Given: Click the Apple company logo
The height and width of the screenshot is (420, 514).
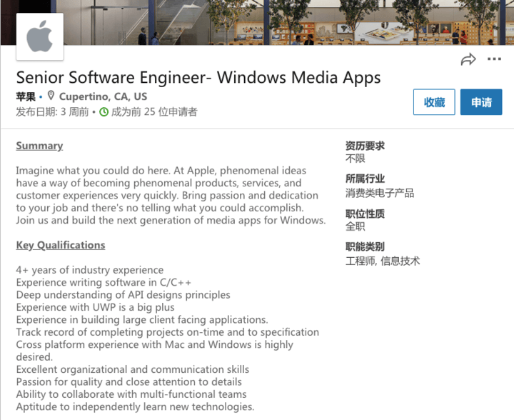Looking at the screenshot, I should (40, 36).
